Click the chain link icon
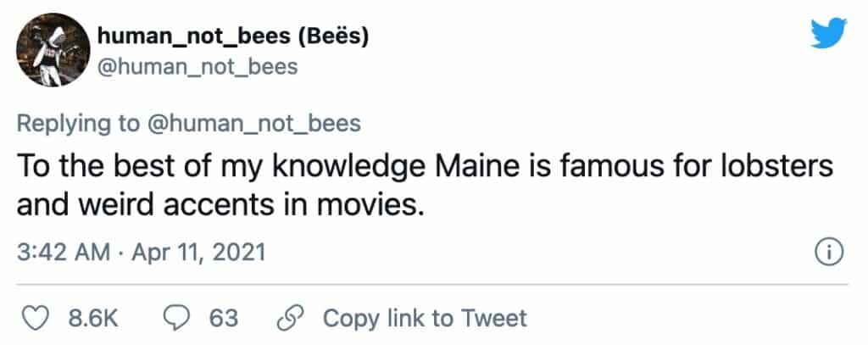The height and width of the screenshot is (345, 868). coord(292,318)
